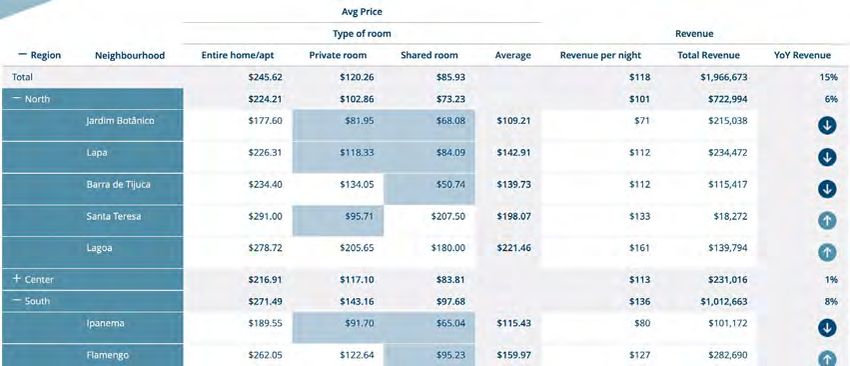Sort by Total Revenue column header
This screenshot has width=850, height=366.
pyautogui.click(x=709, y=55)
